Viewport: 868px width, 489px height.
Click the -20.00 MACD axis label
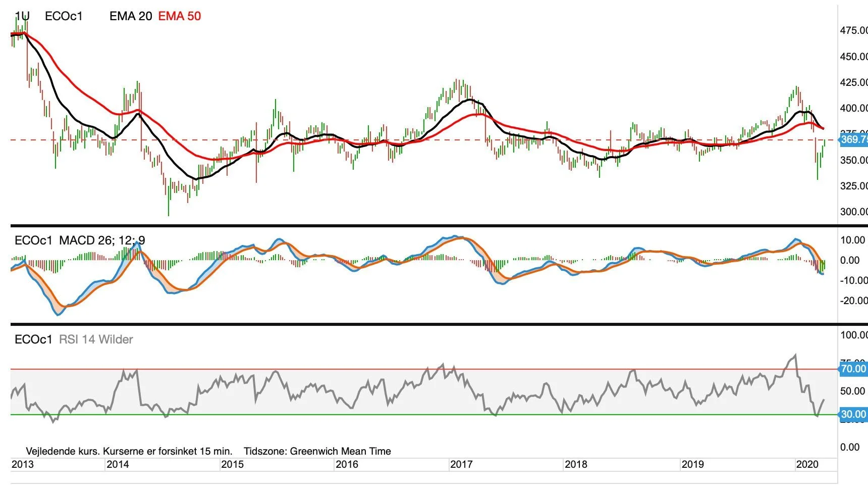(x=854, y=301)
